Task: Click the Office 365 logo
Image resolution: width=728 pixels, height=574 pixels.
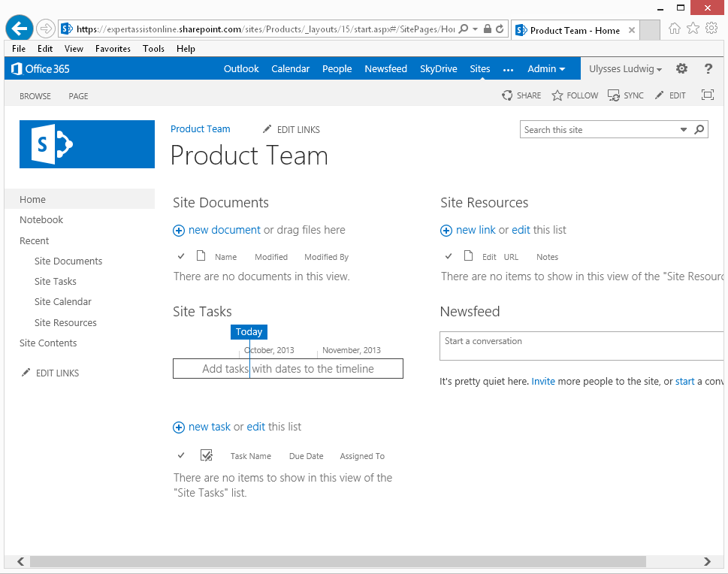Action: coord(41,68)
